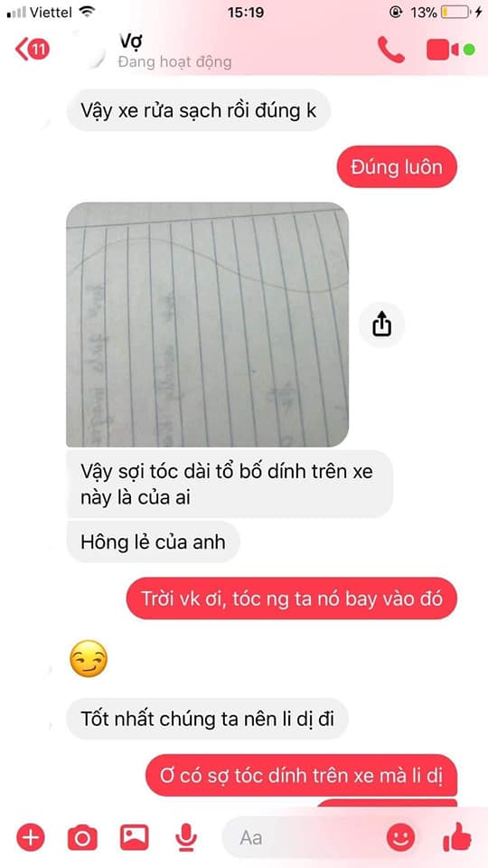Image resolution: width=488 pixels, height=868 pixels.
Task: Tap message 'Hông lẻ của anh'
Action: tap(154, 542)
